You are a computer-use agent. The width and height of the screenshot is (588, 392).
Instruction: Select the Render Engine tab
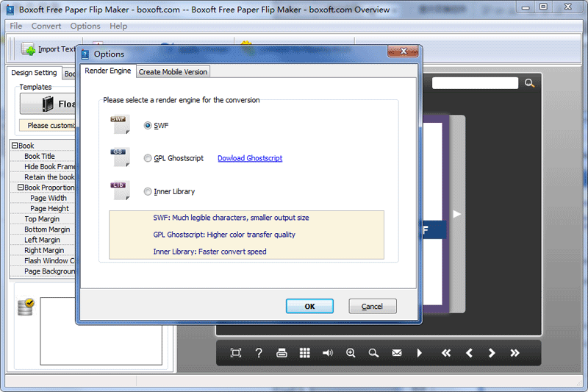(107, 71)
